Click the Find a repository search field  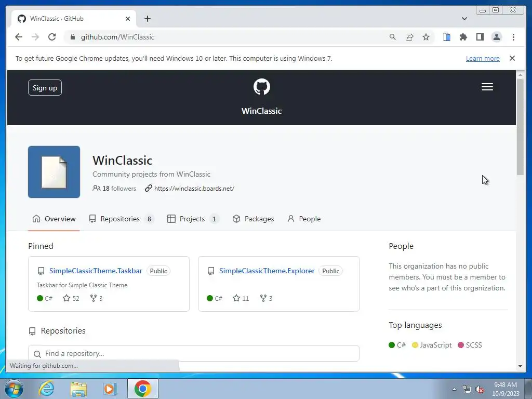click(194, 353)
